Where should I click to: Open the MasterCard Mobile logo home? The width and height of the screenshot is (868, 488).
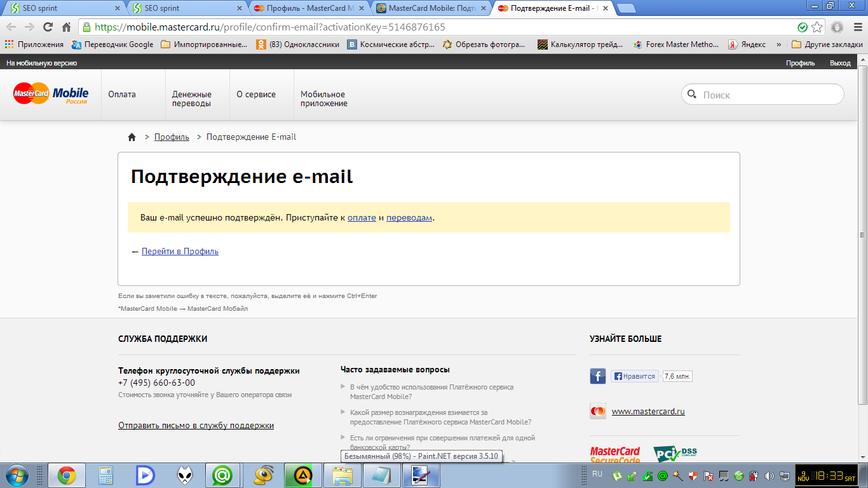(51, 94)
